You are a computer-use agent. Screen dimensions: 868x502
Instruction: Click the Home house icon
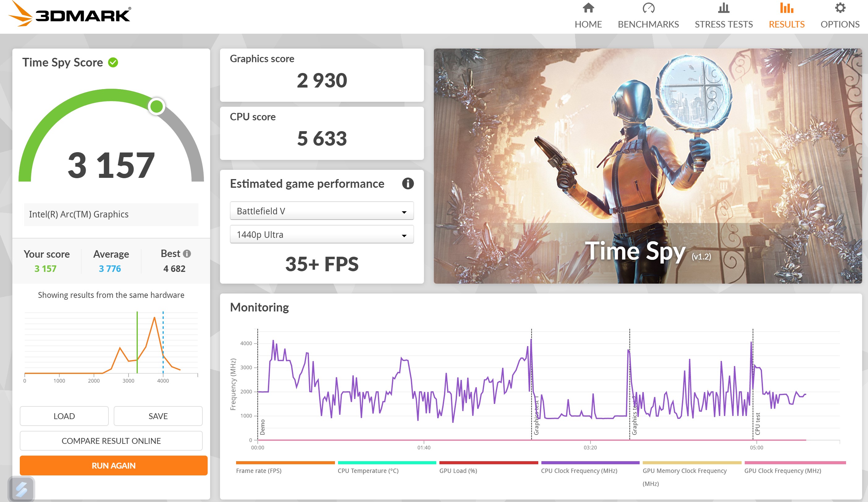pos(588,8)
